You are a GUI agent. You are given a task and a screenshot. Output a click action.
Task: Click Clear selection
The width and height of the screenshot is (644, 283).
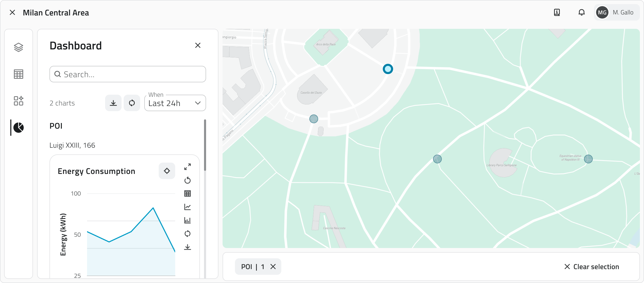(592, 267)
